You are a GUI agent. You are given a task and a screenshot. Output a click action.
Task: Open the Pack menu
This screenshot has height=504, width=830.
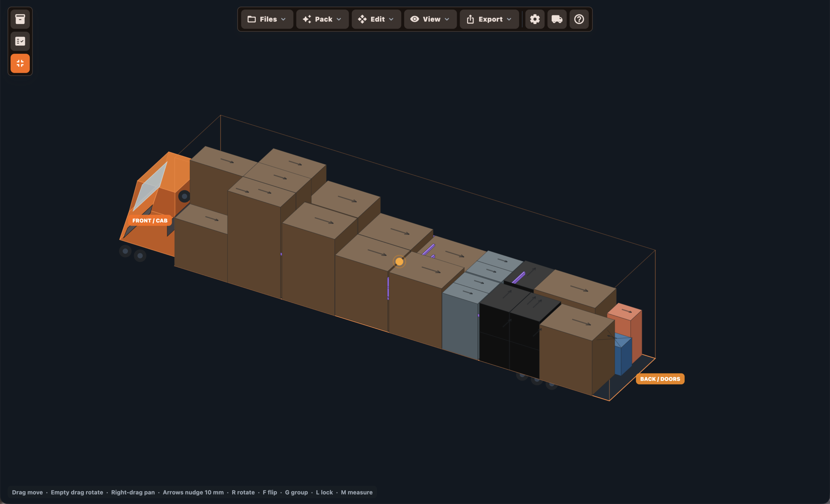click(x=322, y=19)
